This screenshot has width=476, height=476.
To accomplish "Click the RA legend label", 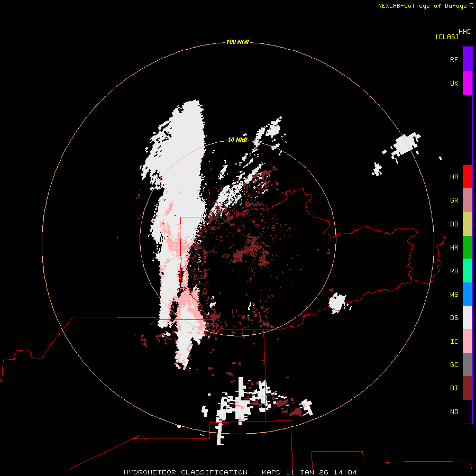I will [x=454, y=271].
